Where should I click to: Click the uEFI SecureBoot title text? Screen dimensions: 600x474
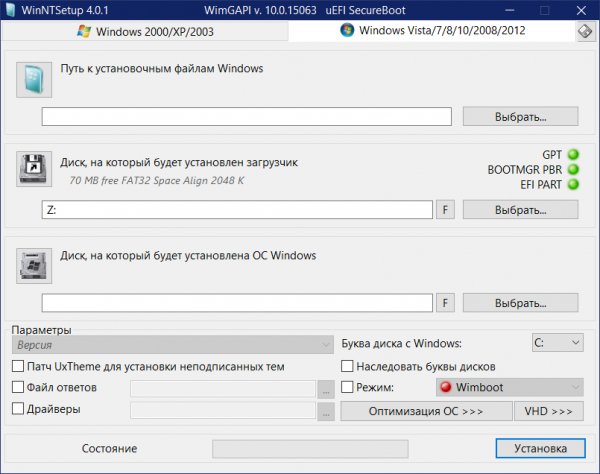(x=365, y=10)
